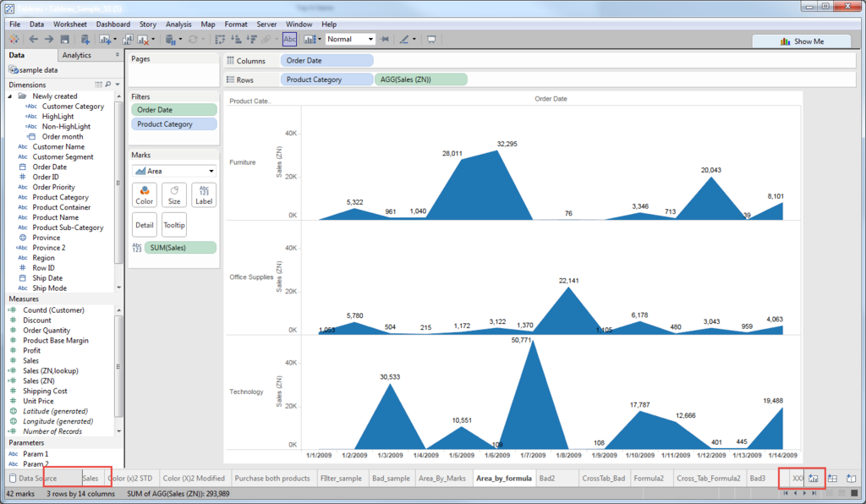Collapse the Newly created folder
Screen dimensions: 866x504
10,96
